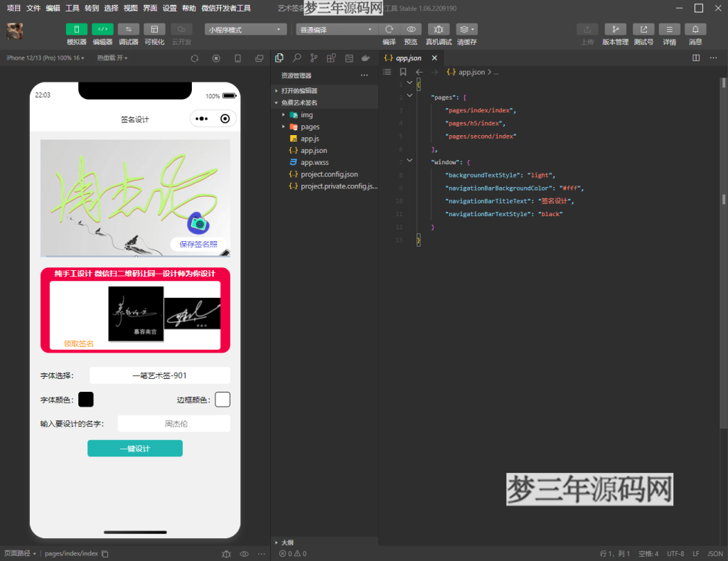Click the split editor icon
728x561 pixels.
[696, 58]
